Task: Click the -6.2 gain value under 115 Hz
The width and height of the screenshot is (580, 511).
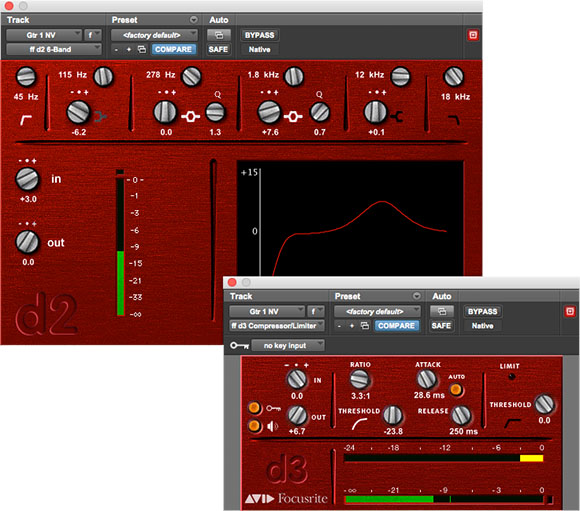Action: 79,132
